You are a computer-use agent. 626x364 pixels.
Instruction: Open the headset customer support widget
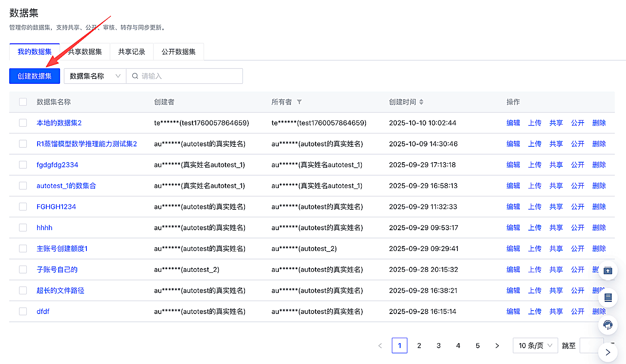click(608, 325)
